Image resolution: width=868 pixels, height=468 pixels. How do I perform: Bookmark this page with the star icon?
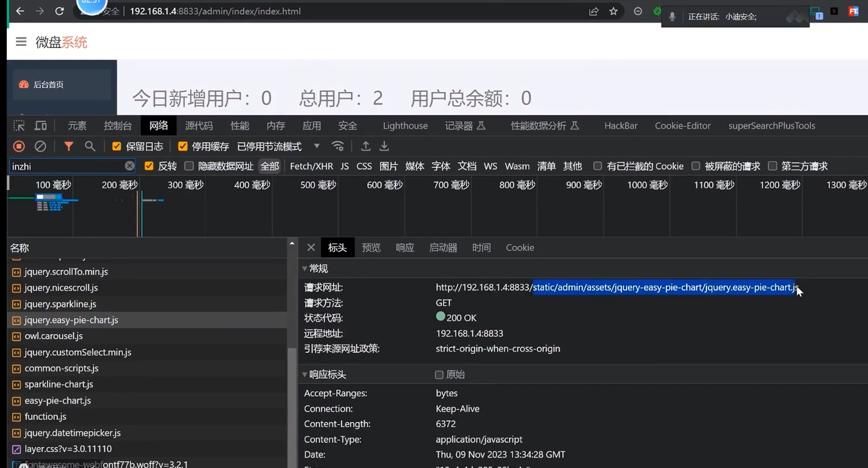coord(614,11)
